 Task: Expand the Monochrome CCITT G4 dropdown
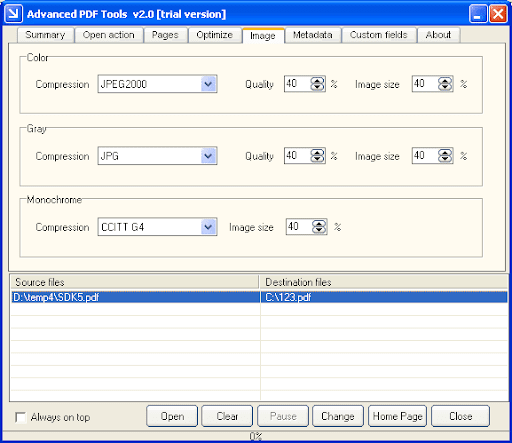pyautogui.click(x=208, y=227)
